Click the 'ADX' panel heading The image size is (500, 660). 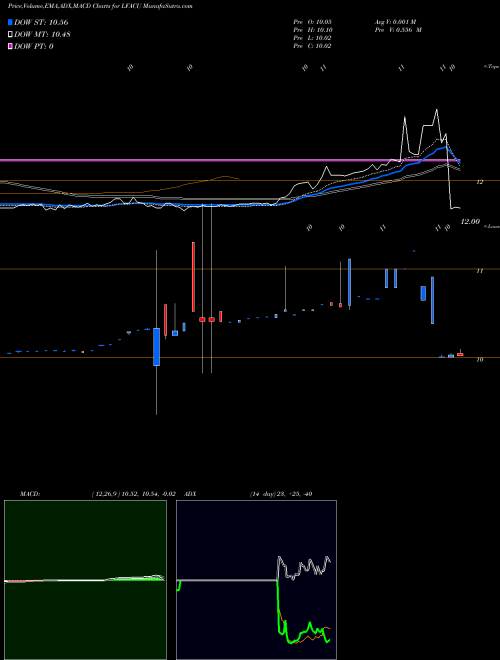coord(190,494)
